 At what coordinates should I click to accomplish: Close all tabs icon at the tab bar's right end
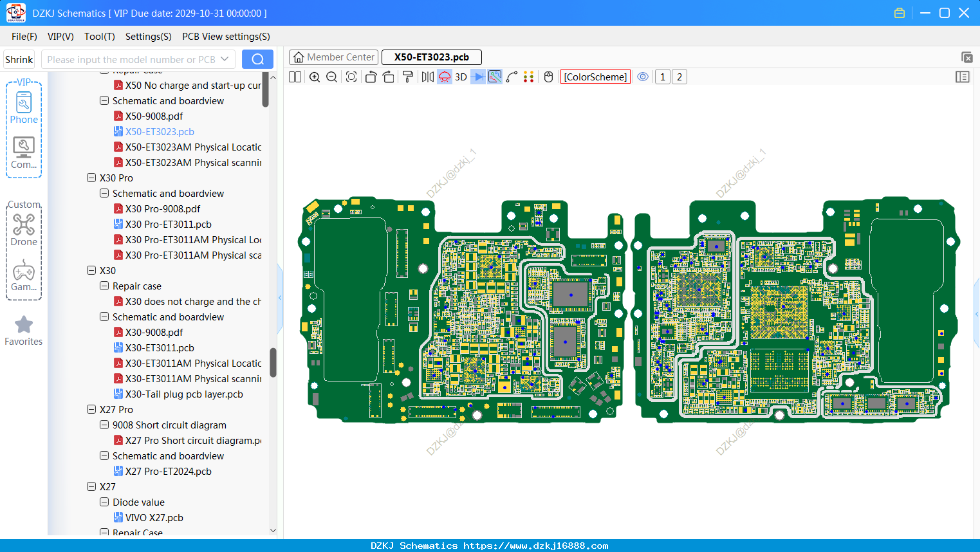click(966, 57)
